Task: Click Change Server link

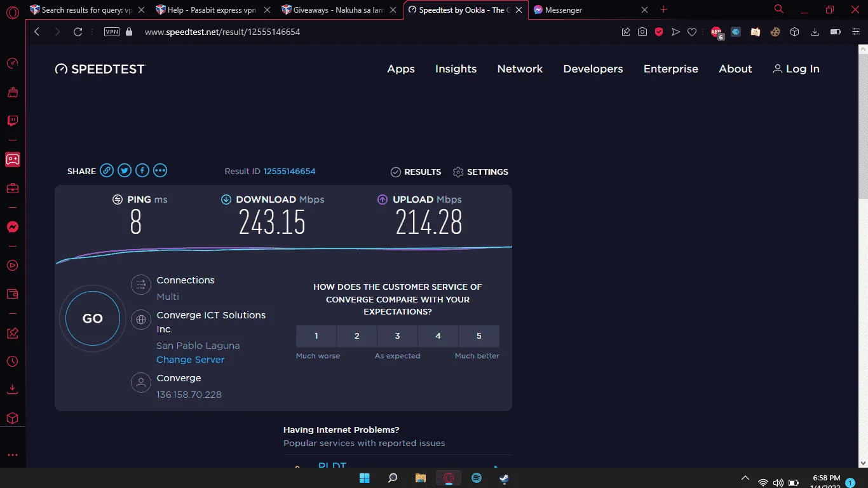Action: [190, 360]
